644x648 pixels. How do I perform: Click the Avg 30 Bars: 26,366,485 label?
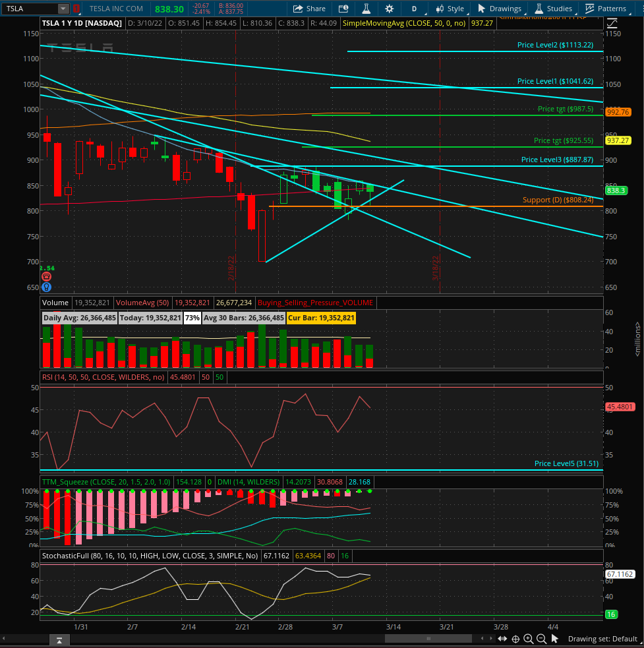pos(243,318)
